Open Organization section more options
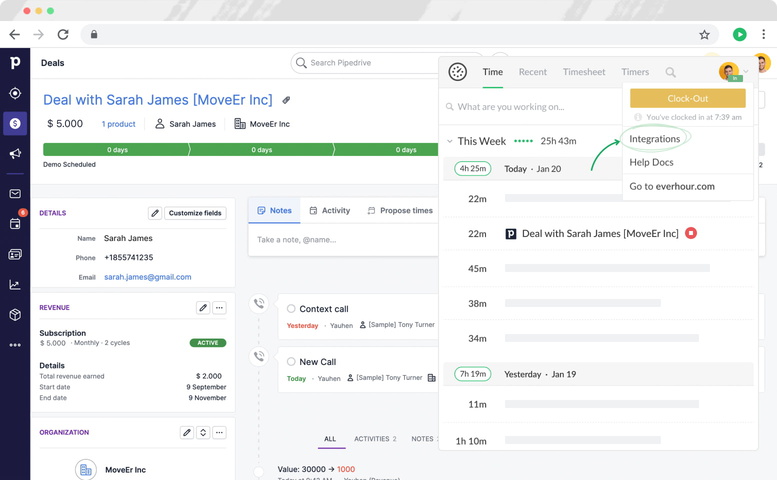Image resolution: width=777 pixels, height=480 pixels. (219, 432)
